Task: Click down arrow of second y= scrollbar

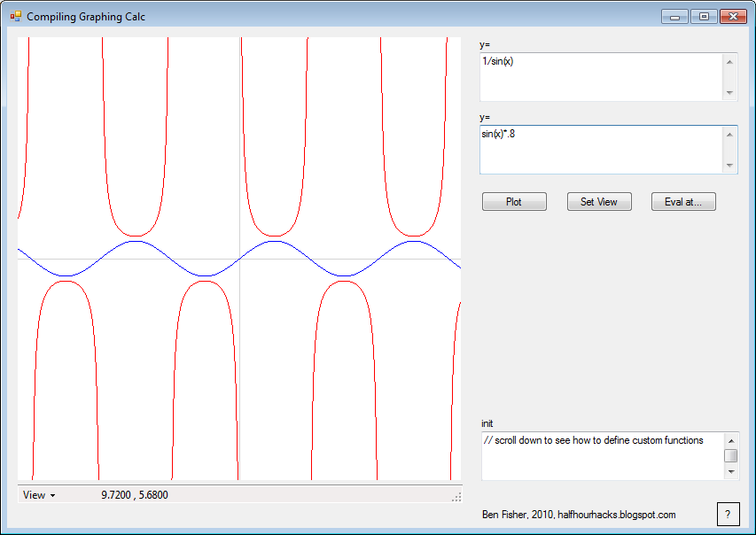Action: point(729,166)
